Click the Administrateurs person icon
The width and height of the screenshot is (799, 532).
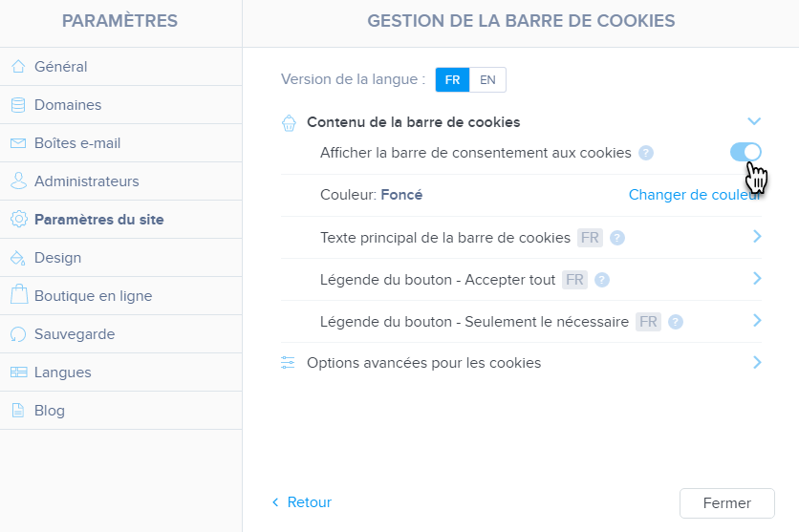[17, 181]
